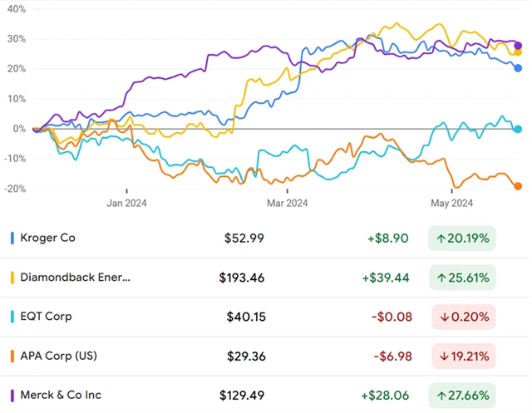Click the purple Merck line endpoint dot

[x=518, y=46]
